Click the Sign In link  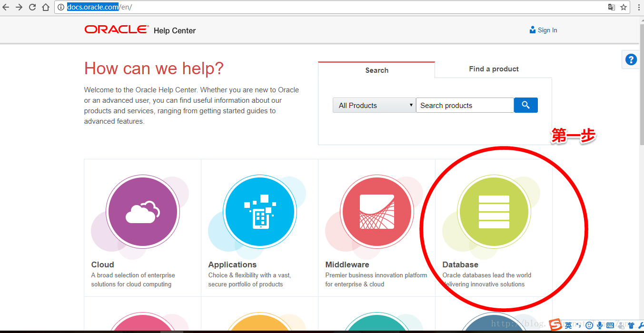543,30
